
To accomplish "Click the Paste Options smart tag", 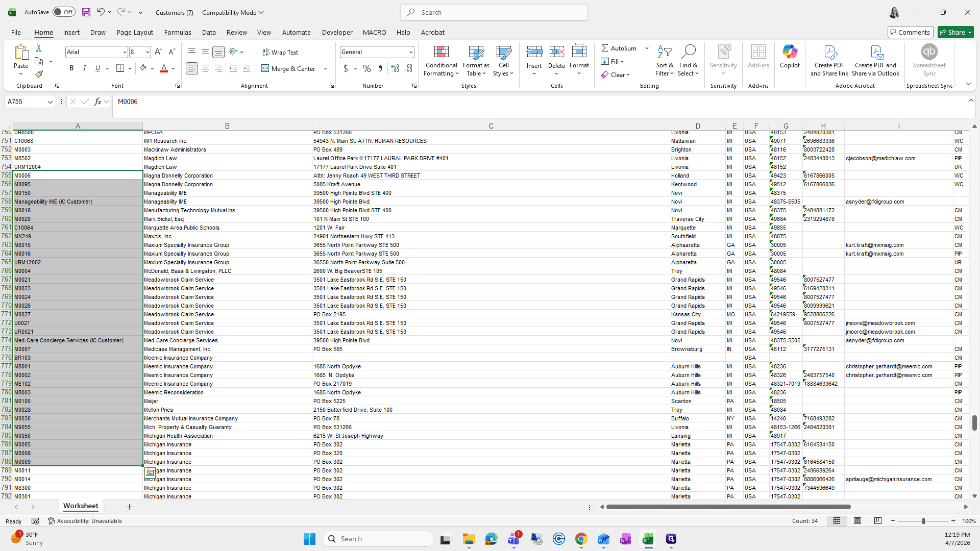I will [150, 473].
